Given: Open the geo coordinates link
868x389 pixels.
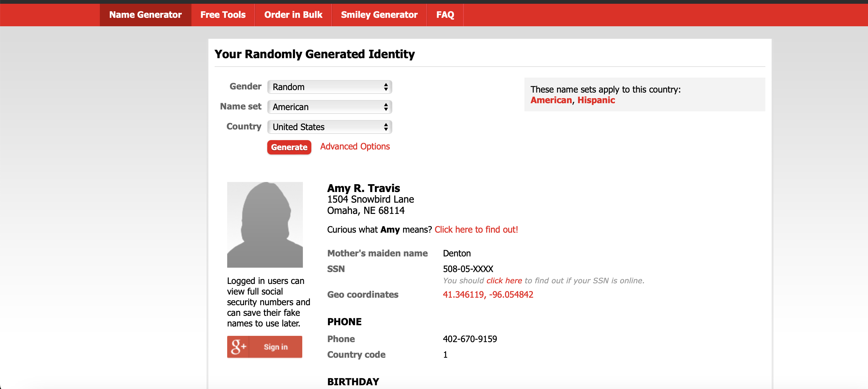Looking at the screenshot, I should pyautogui.click(x=488, y=295).
